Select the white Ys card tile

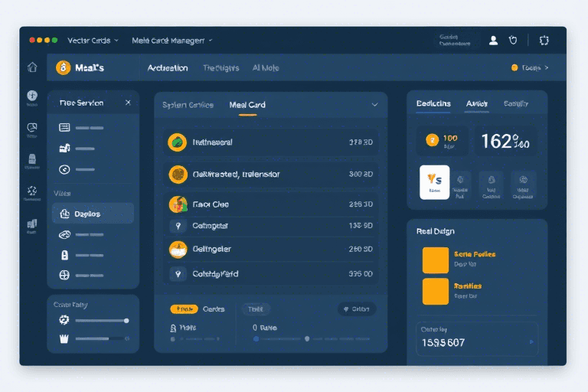(x=435, y=182)
